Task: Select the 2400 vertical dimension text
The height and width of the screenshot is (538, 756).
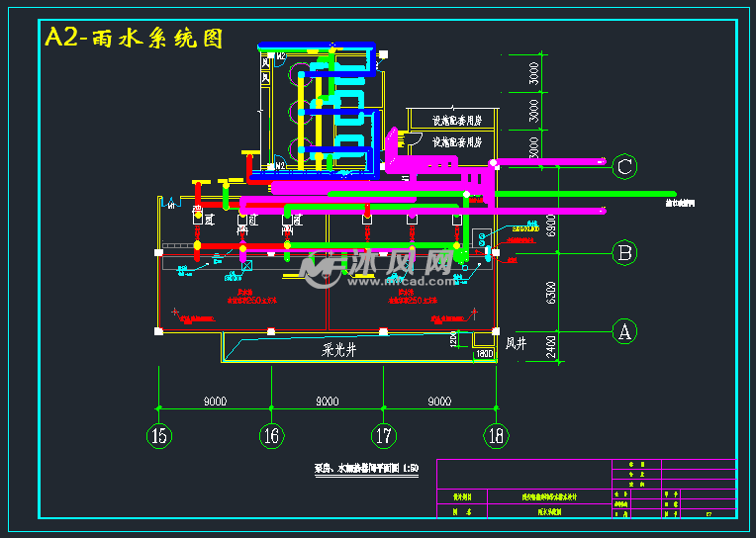Action: [x=536, y=345]
